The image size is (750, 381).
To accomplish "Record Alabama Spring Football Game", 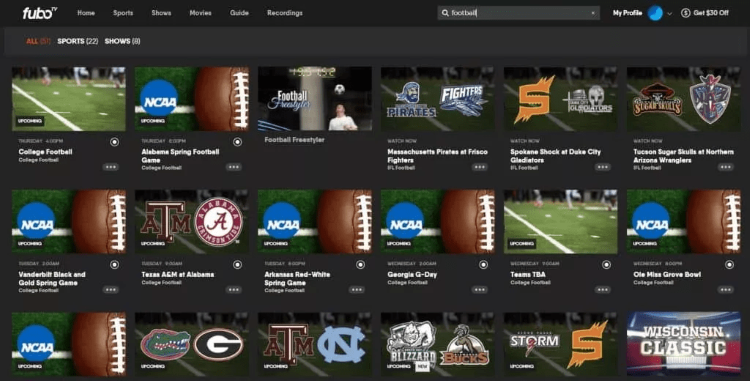I will click(237, 142).
